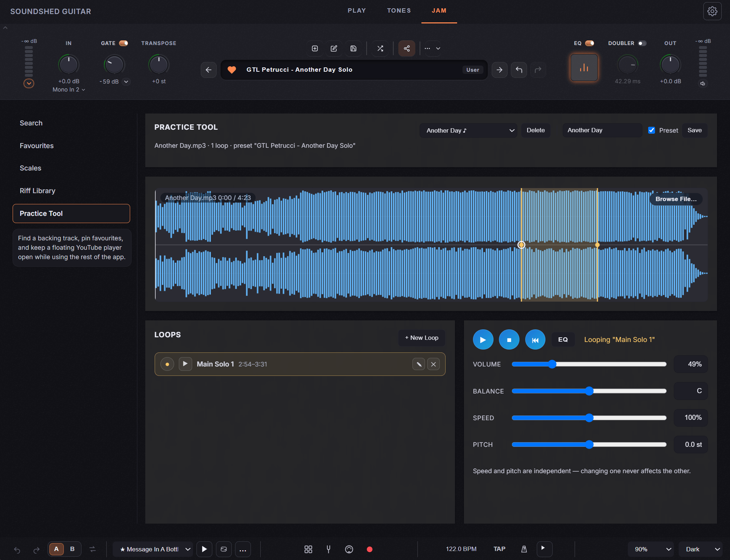
Task: Open the Message In A Bottle song dropdown
Action: click(x=153, y=549)
